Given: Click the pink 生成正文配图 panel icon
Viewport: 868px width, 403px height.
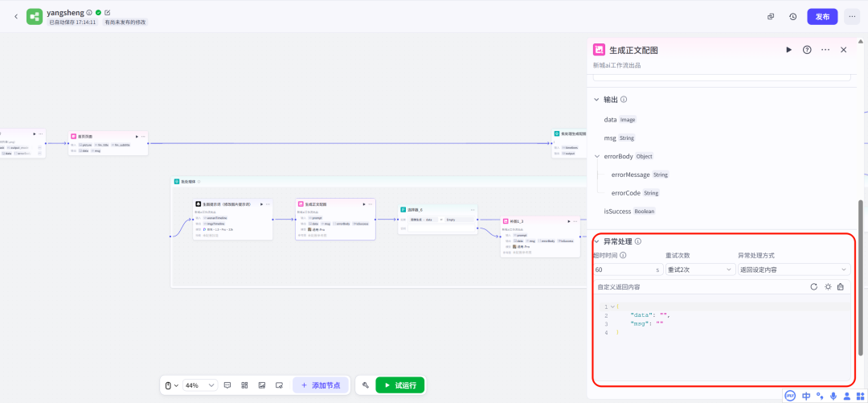Looking at the screenshot, I should (599, 50).
